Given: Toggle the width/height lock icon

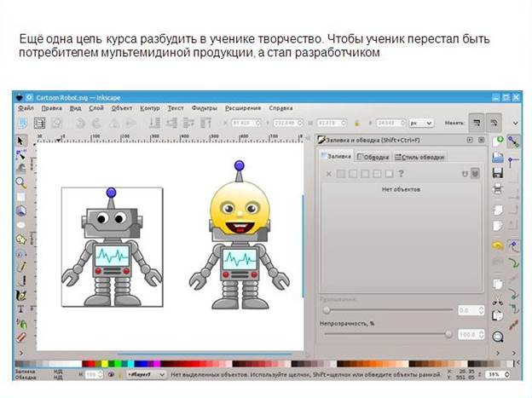Looking at the screenshot, I should [x=357, y=124].
